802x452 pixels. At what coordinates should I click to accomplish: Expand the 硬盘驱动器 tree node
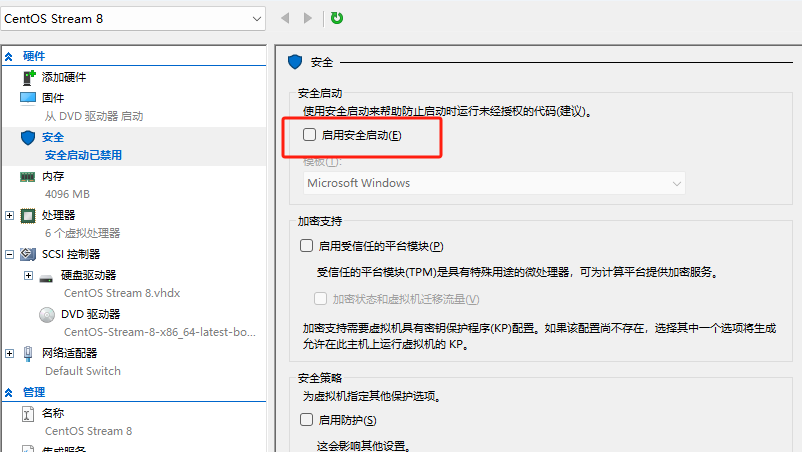(29, 276)
